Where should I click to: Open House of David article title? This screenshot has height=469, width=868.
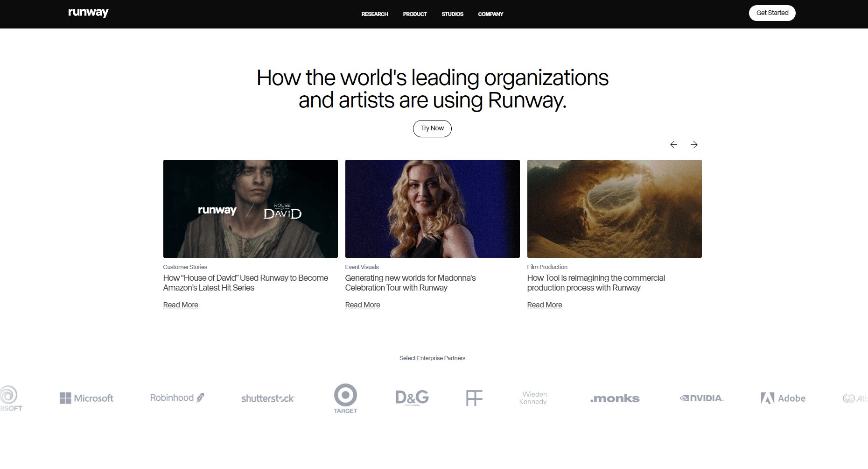pos(245,283)
